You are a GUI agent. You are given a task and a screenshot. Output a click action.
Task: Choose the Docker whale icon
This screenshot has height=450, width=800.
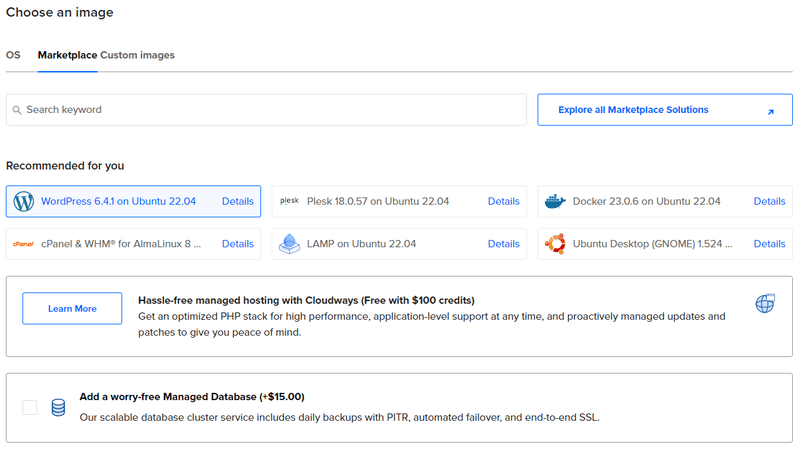tap(555, 202)
